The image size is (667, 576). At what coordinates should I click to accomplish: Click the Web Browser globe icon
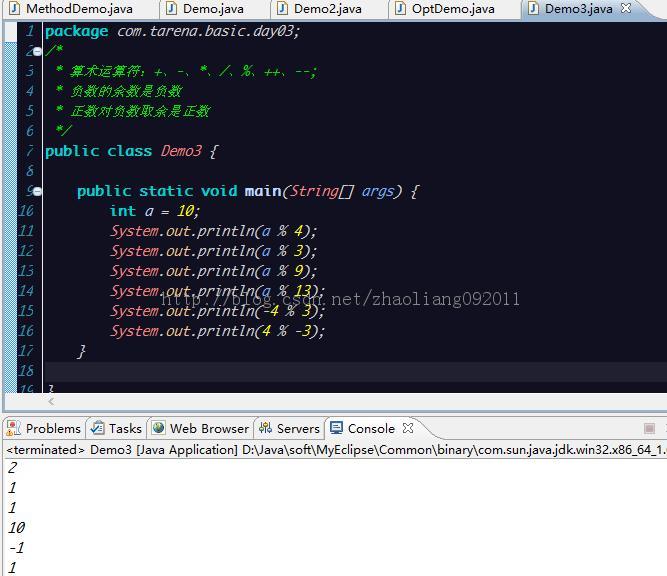tap(159, 428)
